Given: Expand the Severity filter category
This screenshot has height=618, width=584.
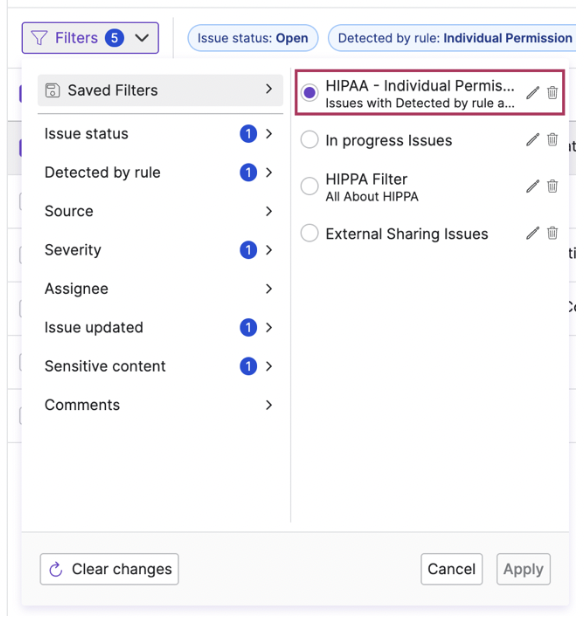Looking at the screenshot, I should tap(160, 250).
